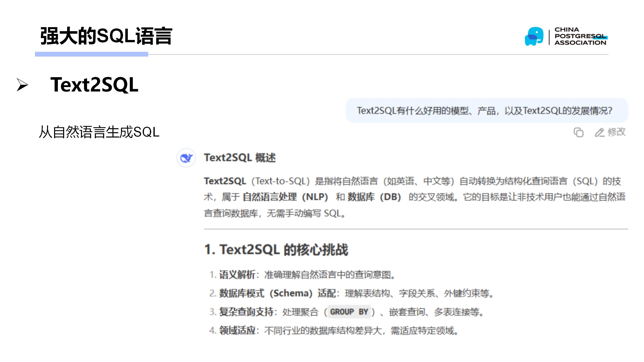Viewport: 644px width, 362px height.
Task: Click the arrow bullet before Text2SQL
Action: 22,85
